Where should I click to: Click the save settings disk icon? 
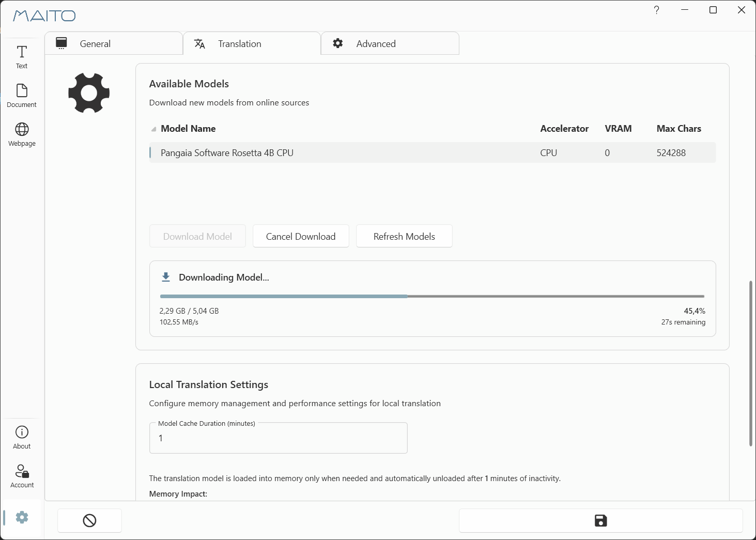[600, 520]
